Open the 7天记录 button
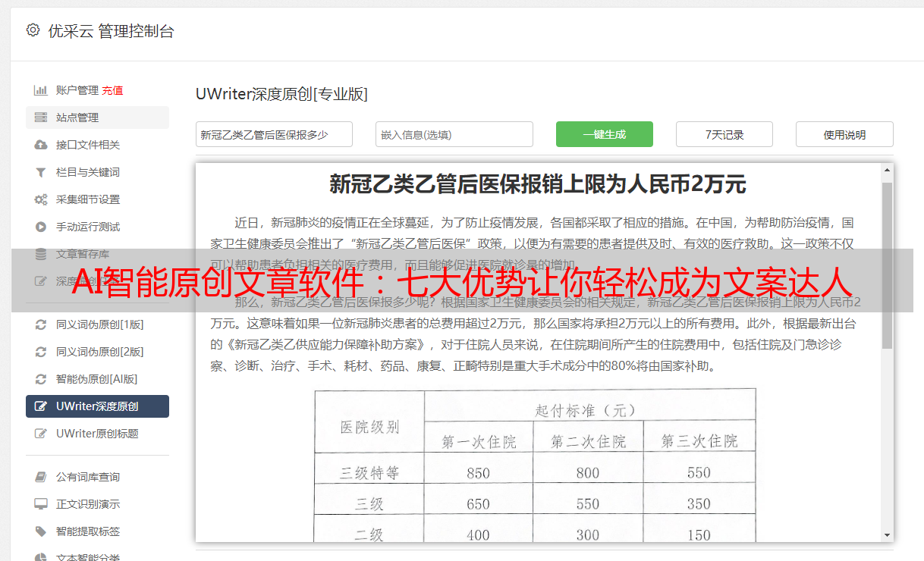The height and width of the screenshot is (561, 924). (724, 134)
